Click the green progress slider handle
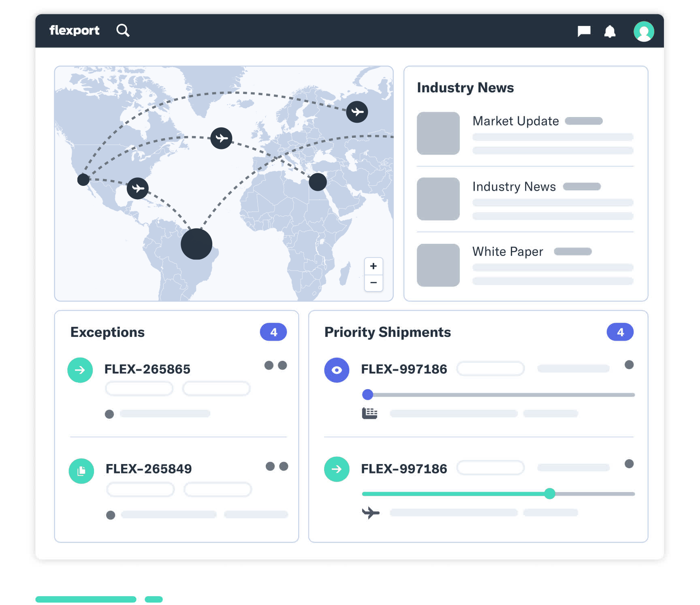700x605 pixels. 550,494
